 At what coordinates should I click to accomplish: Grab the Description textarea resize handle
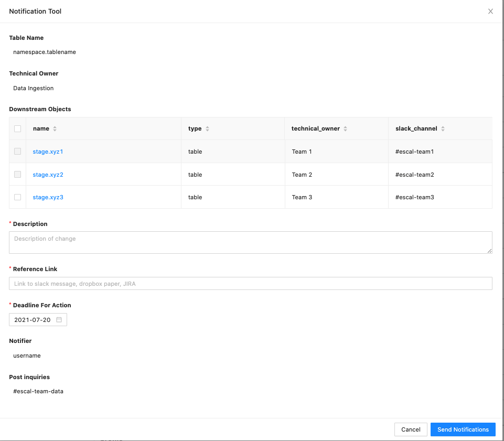(x=489, y=251)
